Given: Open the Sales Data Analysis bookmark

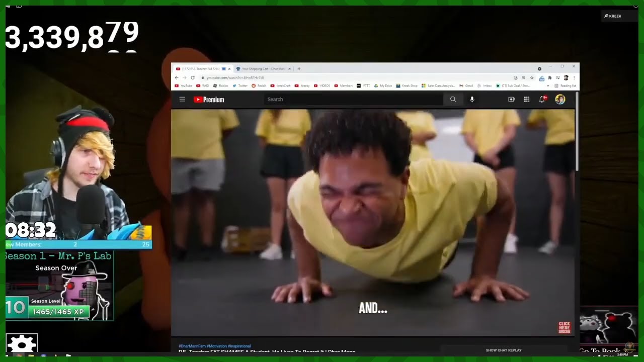Looking at the screenshot, I should tap(438, 86).
